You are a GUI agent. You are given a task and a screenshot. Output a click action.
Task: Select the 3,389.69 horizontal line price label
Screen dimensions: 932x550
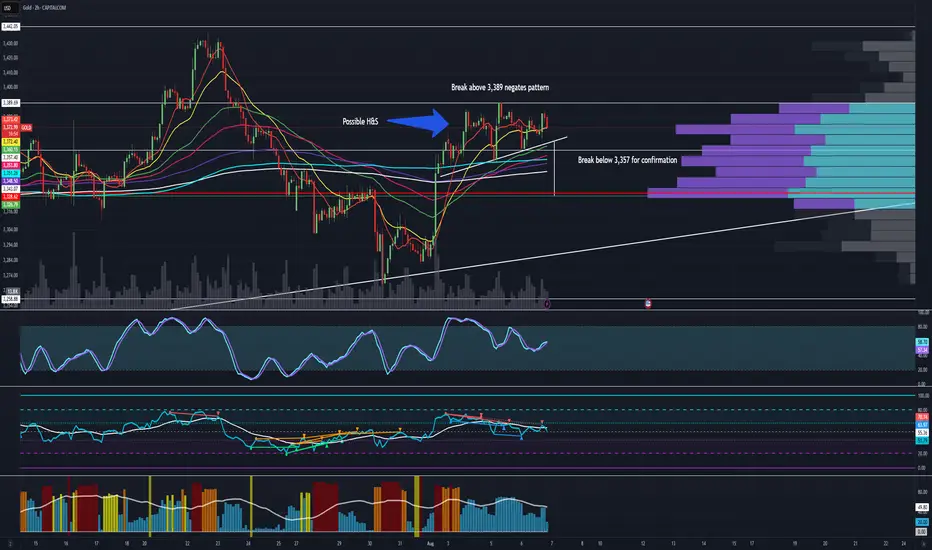[11, 103]
